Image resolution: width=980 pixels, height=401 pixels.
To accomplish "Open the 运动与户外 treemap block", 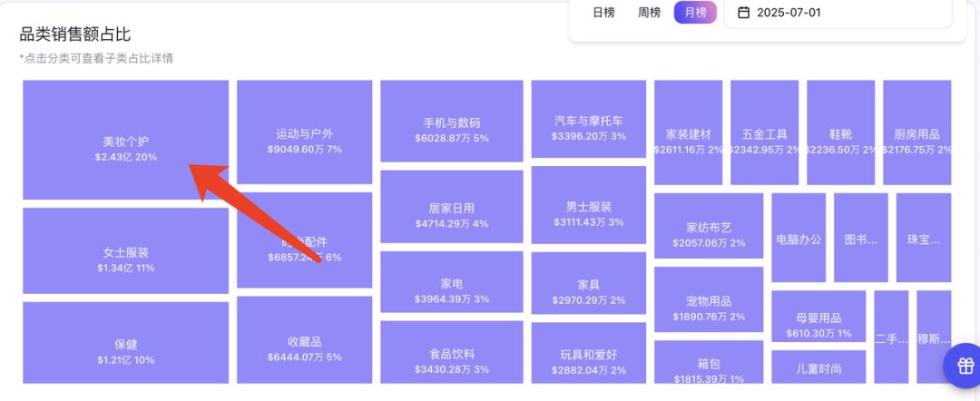I will pyautogui.click(x=304, y=132).
